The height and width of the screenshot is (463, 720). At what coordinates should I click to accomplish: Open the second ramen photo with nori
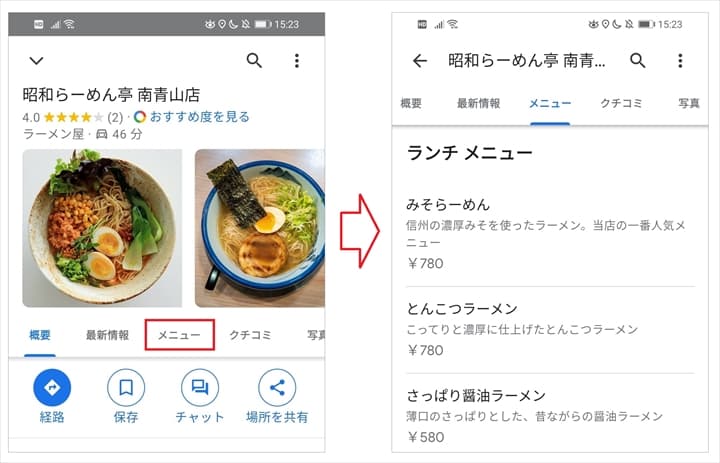coord(260,228)
